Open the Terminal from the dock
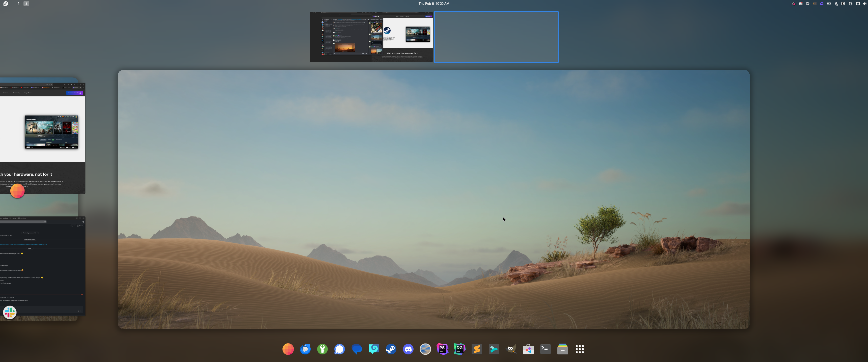The image size is (868, 362). 545,349
